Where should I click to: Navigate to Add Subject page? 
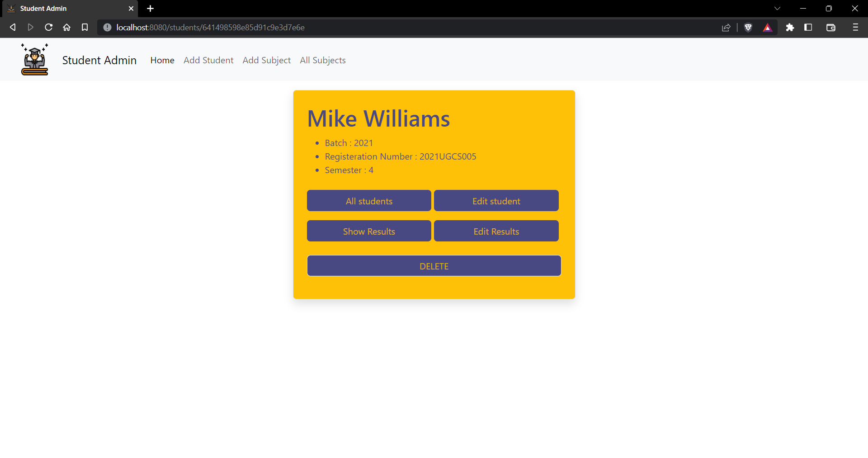pos(266,60)
